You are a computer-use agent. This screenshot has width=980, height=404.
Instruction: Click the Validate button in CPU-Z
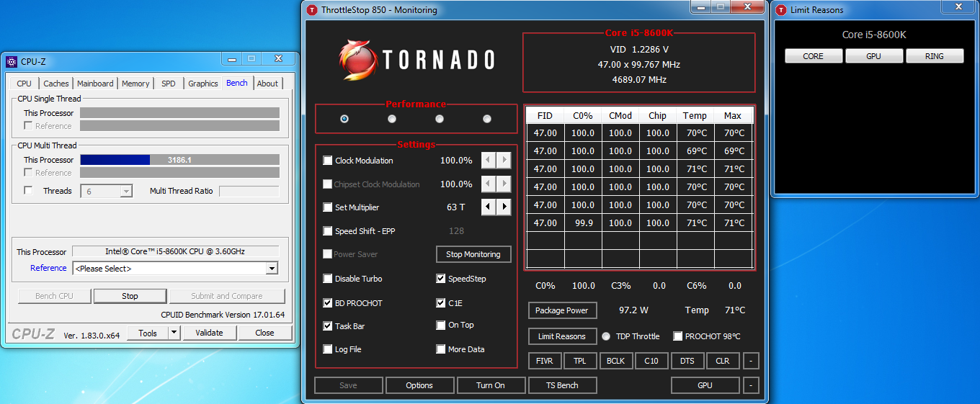coord(209,333)
